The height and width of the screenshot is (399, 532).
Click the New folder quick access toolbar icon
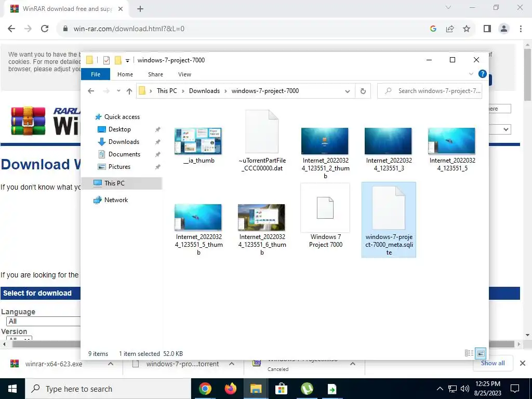[x=118, y=60]
